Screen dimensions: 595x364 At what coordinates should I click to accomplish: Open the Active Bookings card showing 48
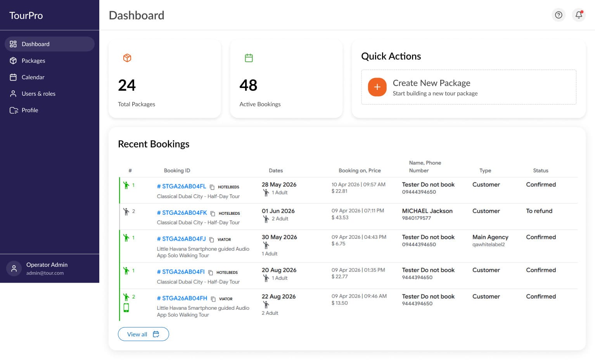tap(286, 79)
